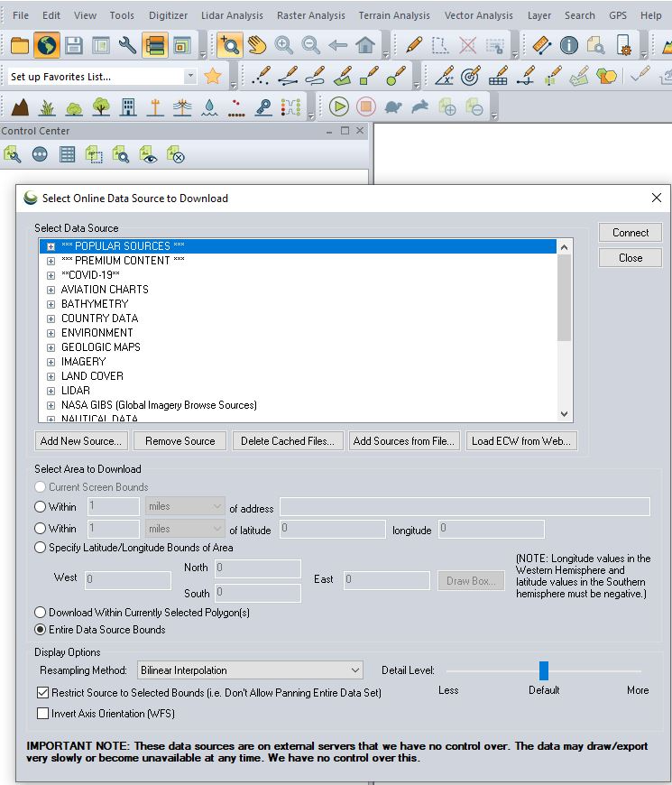
Task: Click Remove Source button
Action: 180,441
